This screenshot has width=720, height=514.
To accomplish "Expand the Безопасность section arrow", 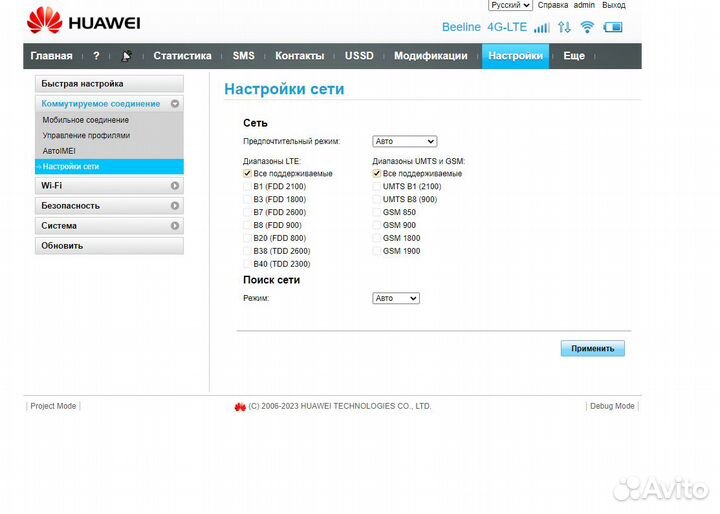I will tap(175, 206).
